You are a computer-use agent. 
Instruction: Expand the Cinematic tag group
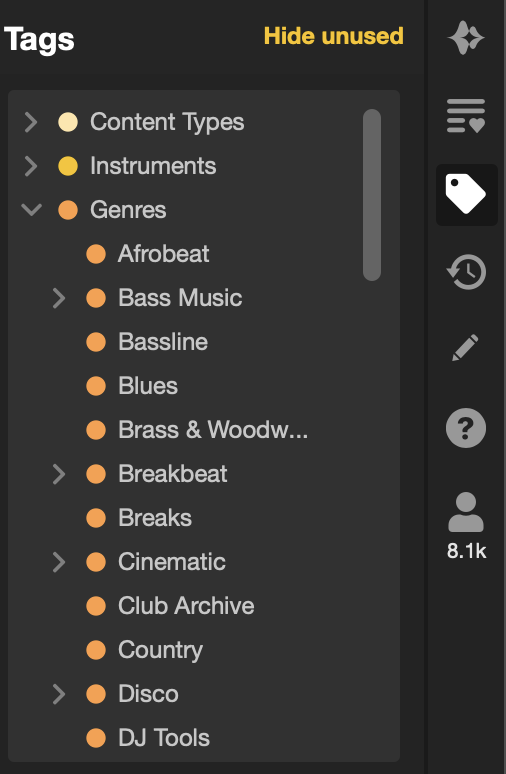[59, 562]
